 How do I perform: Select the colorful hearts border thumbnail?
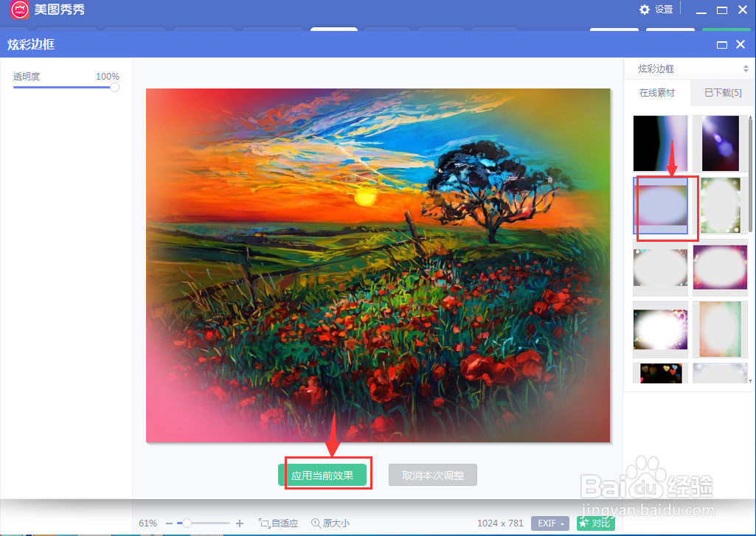[x=660, y=374]
